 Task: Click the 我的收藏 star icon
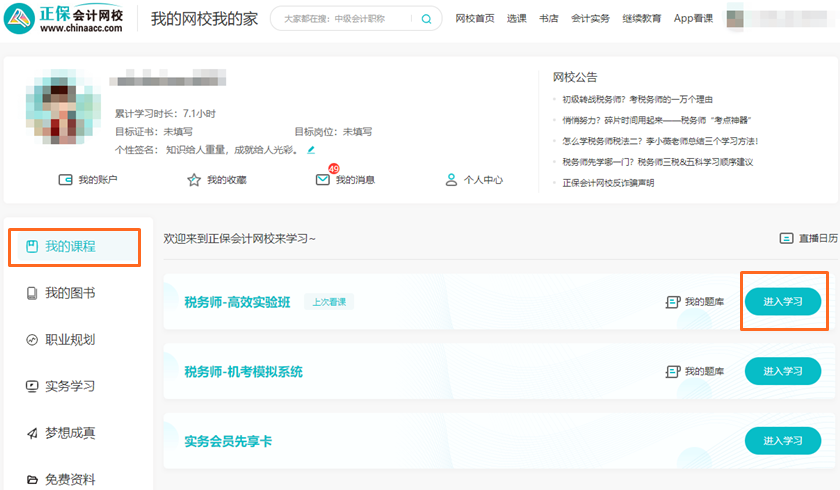point(194,180)
